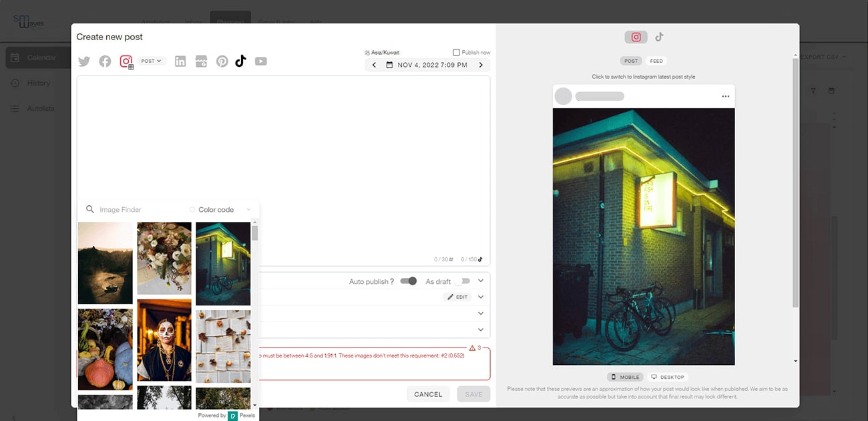Select the TikTok network icon
This screenshot has width=868, height=421.
(x=240, y=61)
